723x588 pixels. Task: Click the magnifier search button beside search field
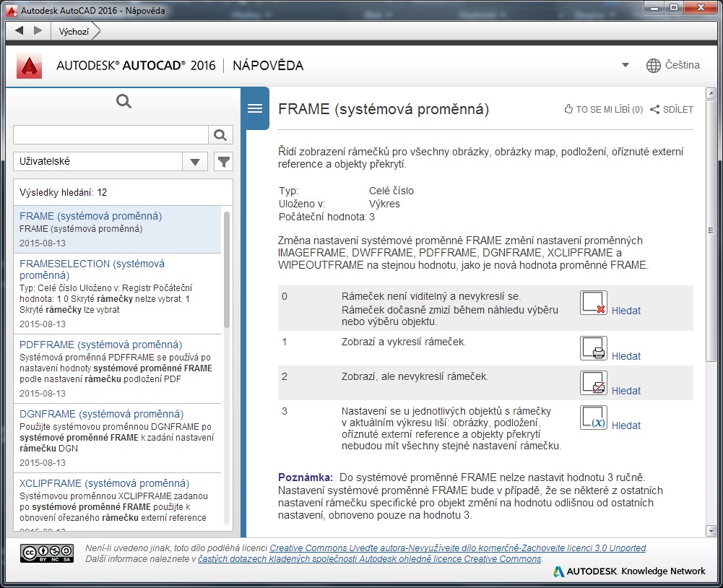click(x=220, y=135)
